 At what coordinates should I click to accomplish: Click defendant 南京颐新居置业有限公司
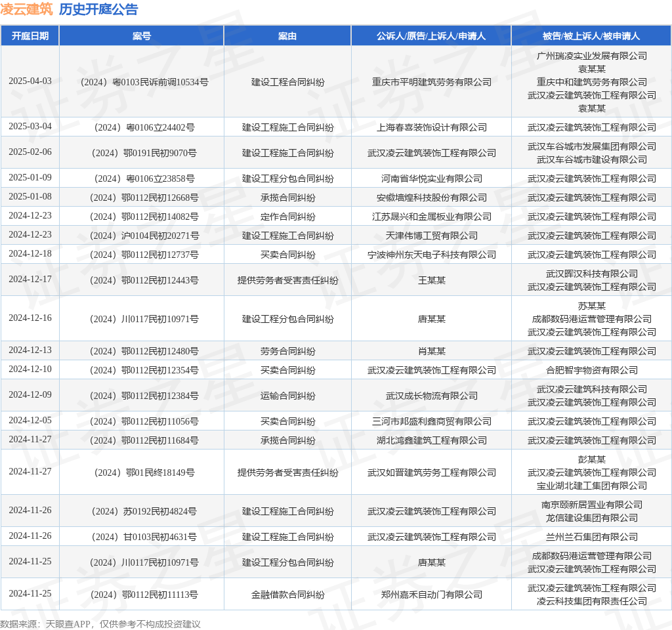tap(592, 505)
